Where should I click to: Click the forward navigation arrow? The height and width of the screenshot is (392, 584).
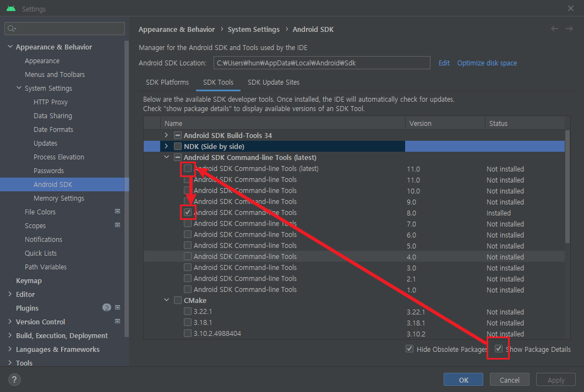tap(570, 29)
